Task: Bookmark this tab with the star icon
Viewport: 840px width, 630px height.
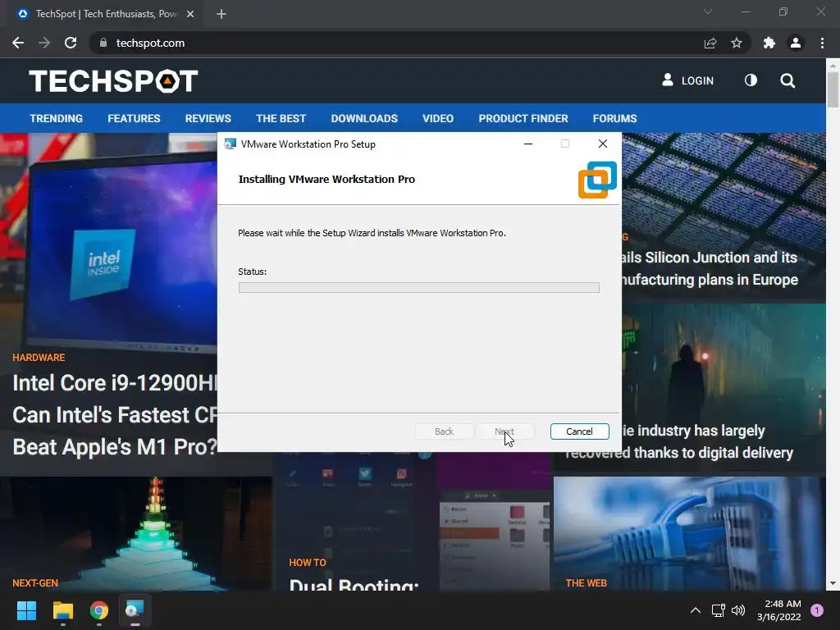Action: coord(737,43)
